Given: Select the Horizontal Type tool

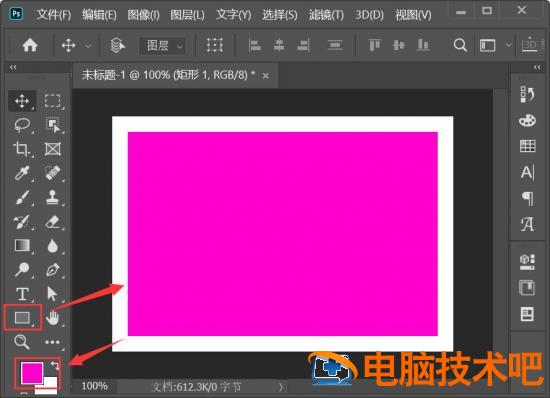Looking at the screenshot, I should 22,294.
